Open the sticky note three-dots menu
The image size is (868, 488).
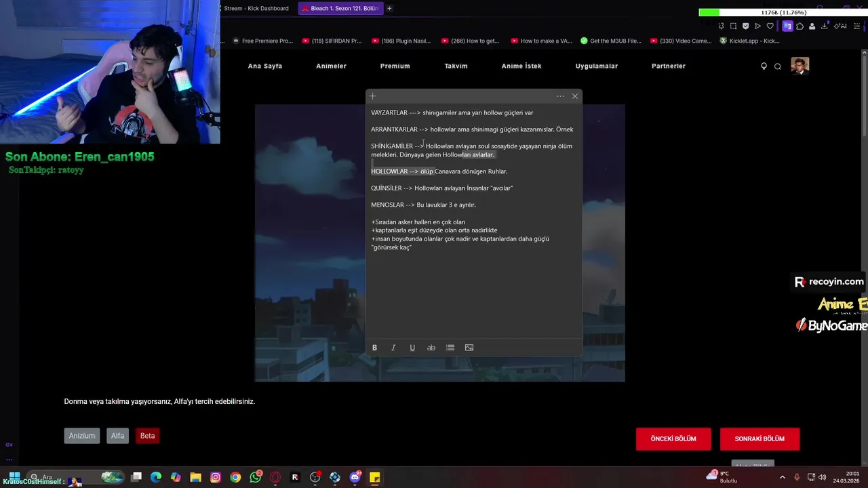(x=560, y=96)
